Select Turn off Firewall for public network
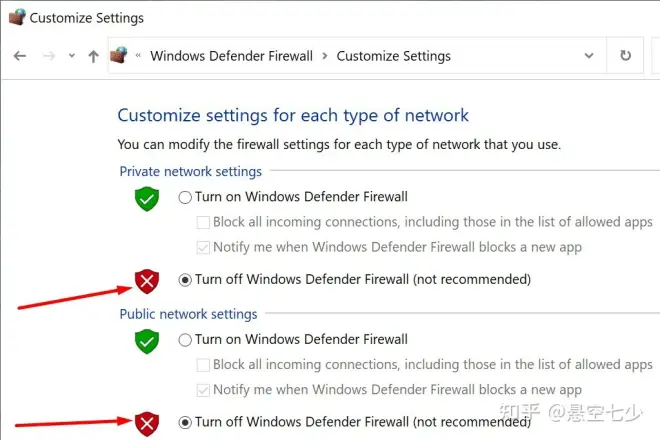Image resolution: width=660 pixels, height=440 pixels. (x=185, y=422)
